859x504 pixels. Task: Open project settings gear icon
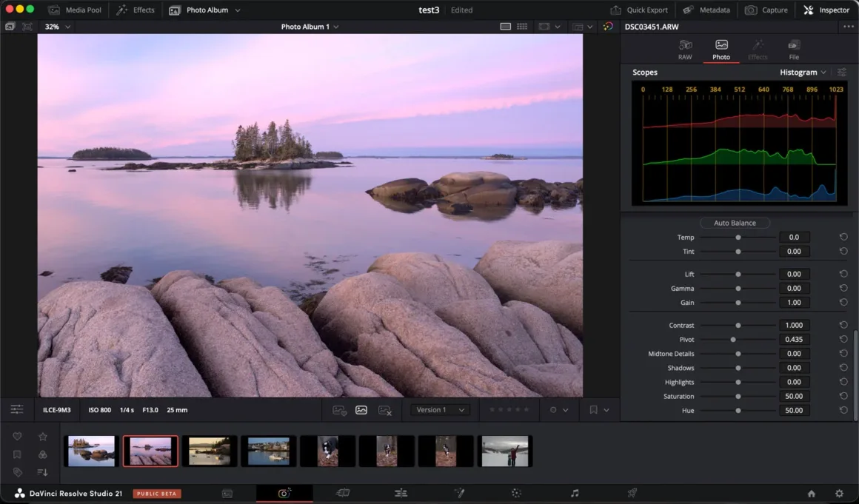click(839, 494)
